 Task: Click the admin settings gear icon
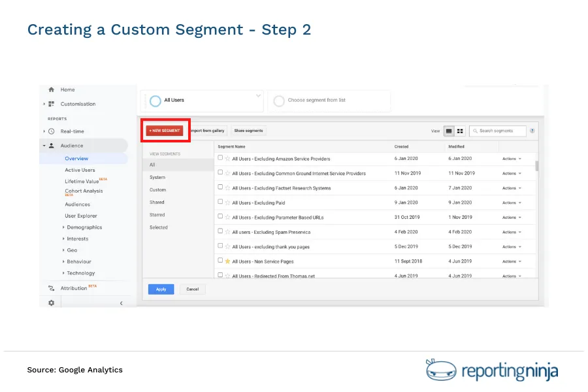51,301
